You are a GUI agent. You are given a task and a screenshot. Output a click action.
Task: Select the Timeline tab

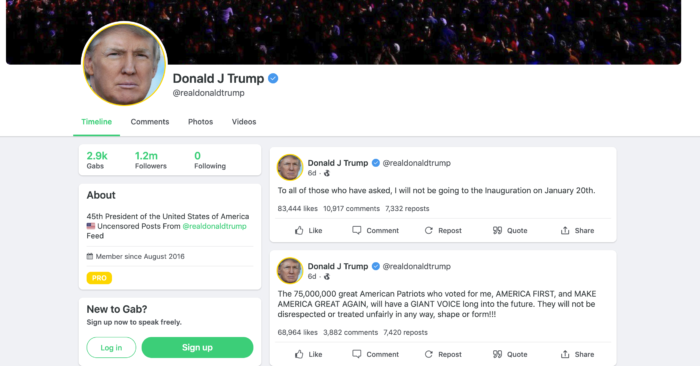click(x=96, y=121)
